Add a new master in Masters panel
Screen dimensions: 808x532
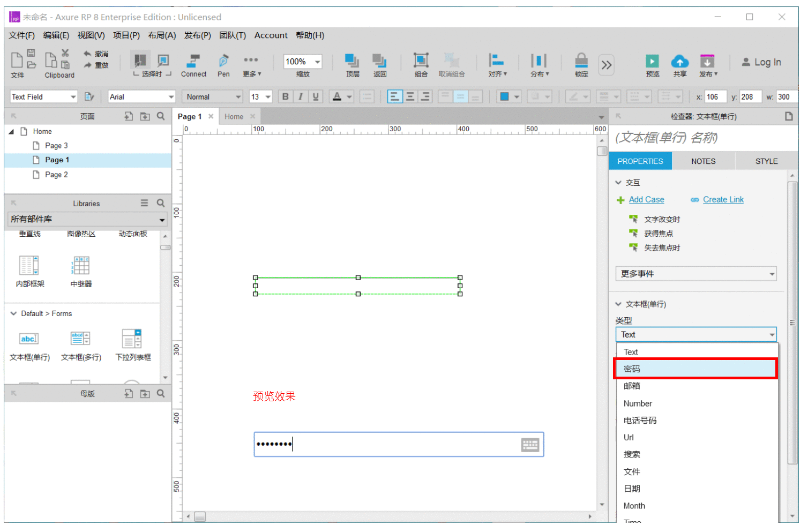(x=129, y=394)
